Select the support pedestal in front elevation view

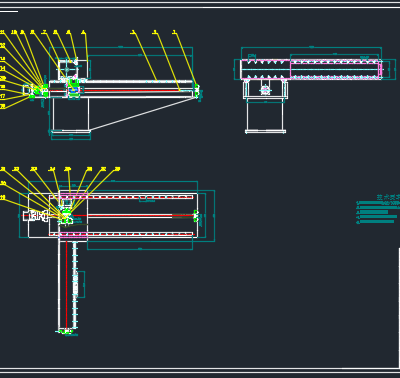71,114
